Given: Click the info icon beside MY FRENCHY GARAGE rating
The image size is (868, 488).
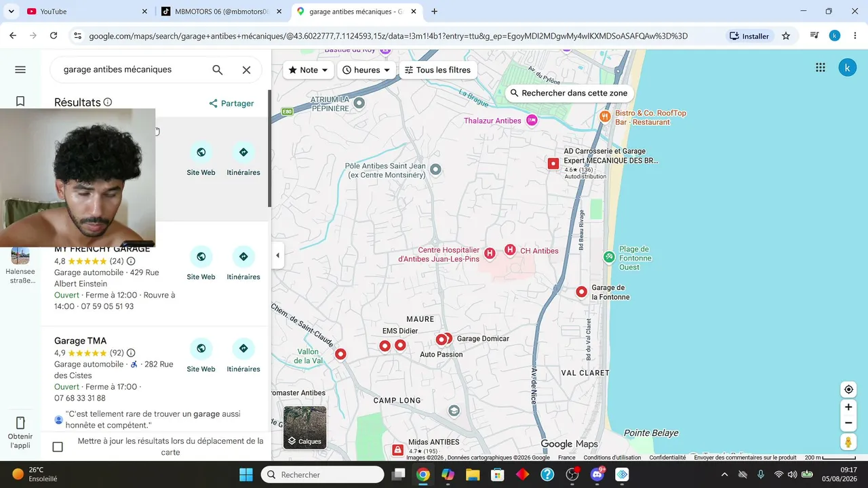Looking at the screenshot, I should [x=131, y=261].
